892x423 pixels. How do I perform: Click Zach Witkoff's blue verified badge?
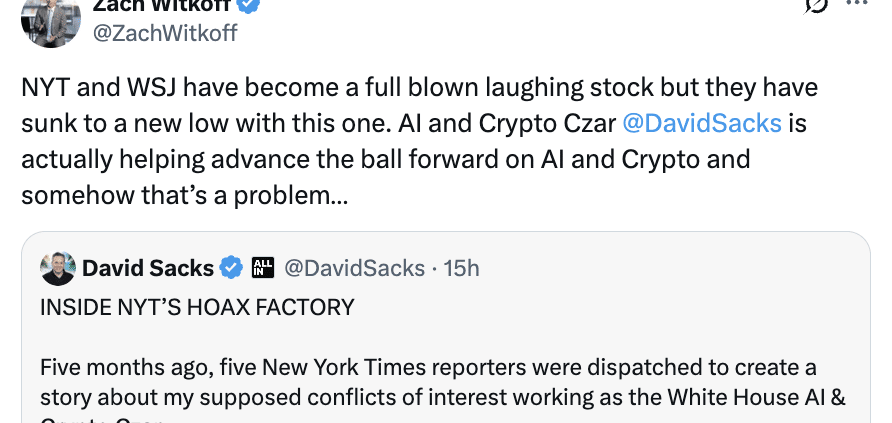[x=250, y=6]
